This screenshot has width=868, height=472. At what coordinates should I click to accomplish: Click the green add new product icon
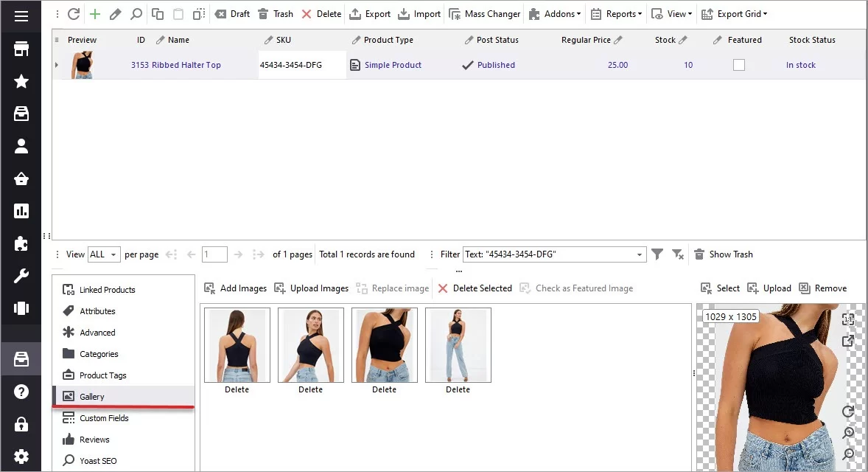pyautogui.click(x=94, y=13)
